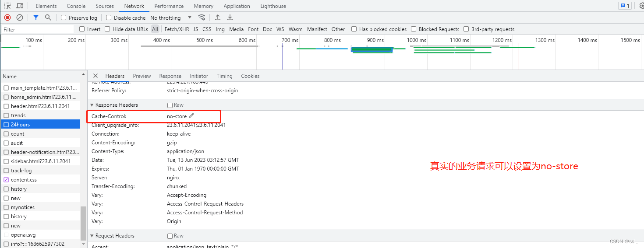This screenshot has height=248, width=644.
Task: Import HAR file upload icon
Action: pyautogui.click(x=218, y=17)
